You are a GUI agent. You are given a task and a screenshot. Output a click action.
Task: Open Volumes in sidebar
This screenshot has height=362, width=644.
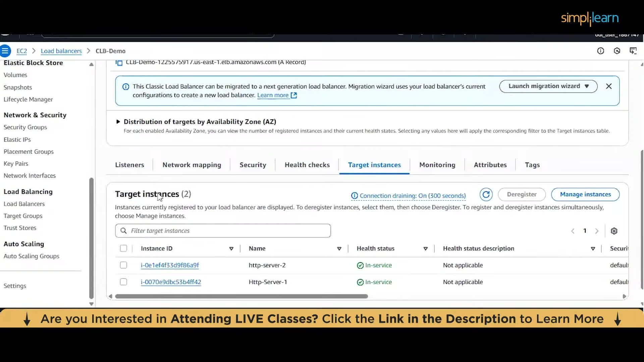15,75
